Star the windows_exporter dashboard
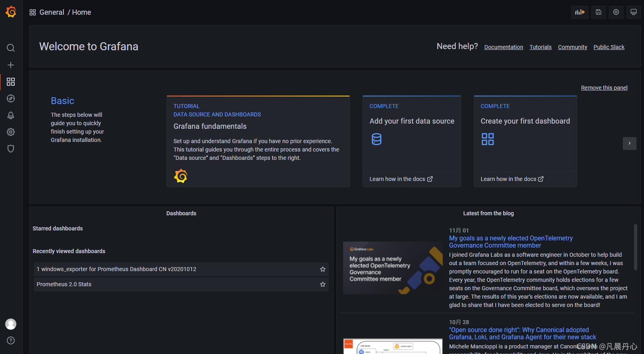The height and width of the screenshot is (354, 644). 323,269
